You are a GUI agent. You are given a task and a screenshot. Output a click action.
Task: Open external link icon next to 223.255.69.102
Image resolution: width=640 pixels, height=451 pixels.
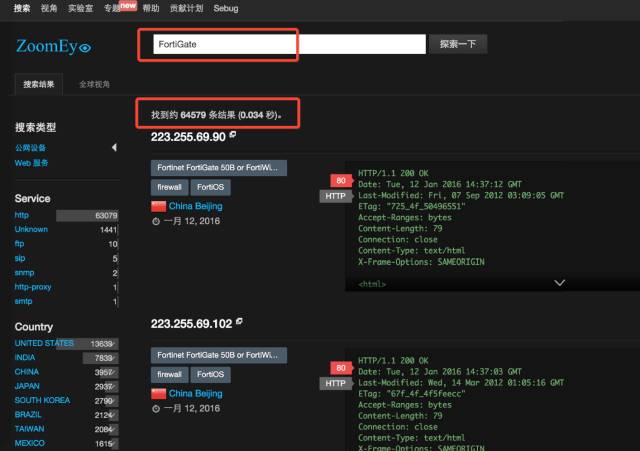click(x=239, y=322)
